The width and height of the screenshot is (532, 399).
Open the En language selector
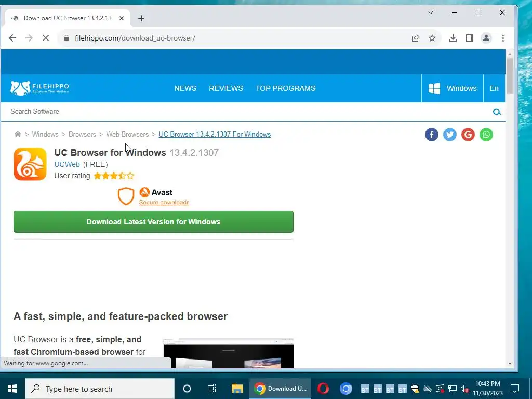[x=494, y=88]
